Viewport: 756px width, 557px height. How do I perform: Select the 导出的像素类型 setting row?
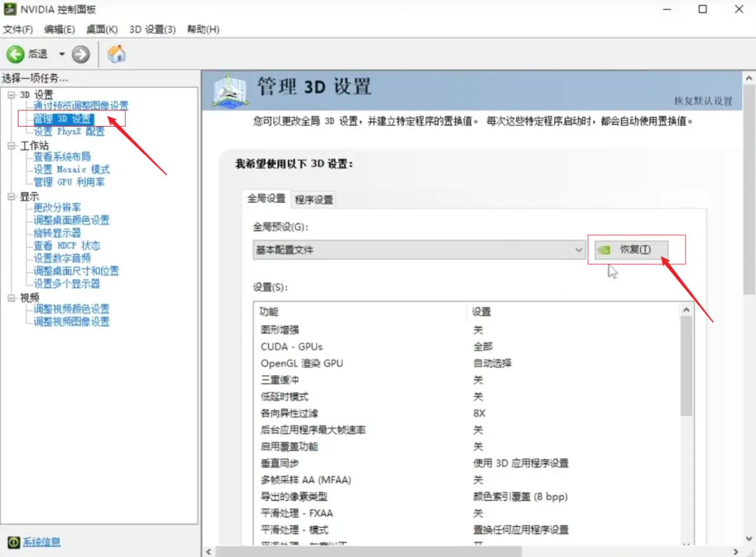pos(467,496)
